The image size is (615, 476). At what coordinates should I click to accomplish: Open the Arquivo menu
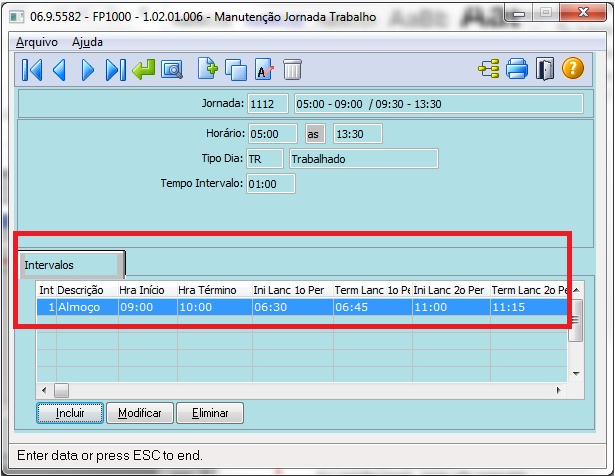tap(37, 42)
